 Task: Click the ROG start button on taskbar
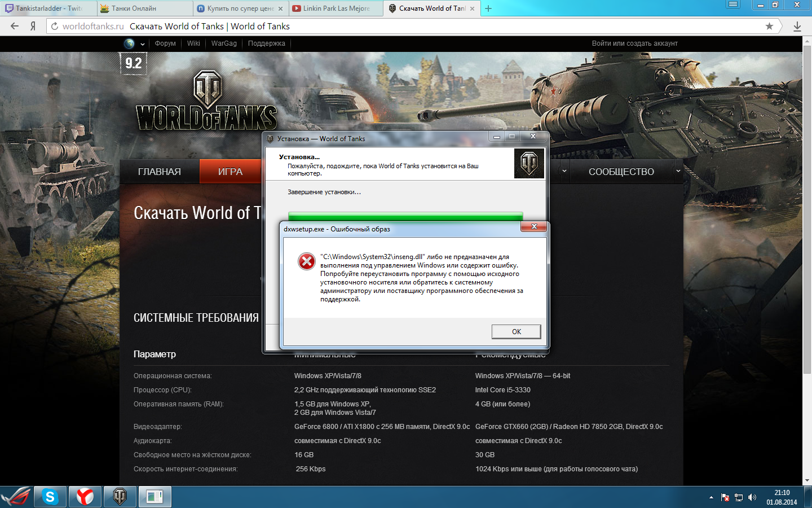click(16, 497)
